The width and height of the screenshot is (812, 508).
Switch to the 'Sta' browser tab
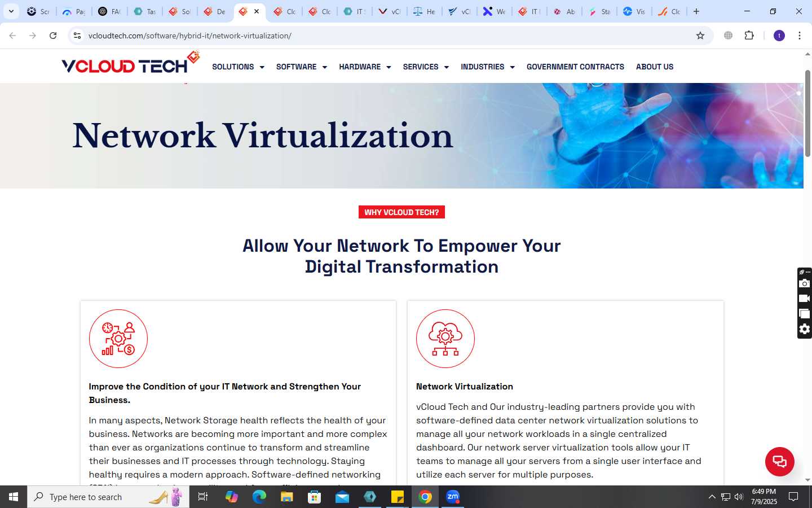coord(599,11)
